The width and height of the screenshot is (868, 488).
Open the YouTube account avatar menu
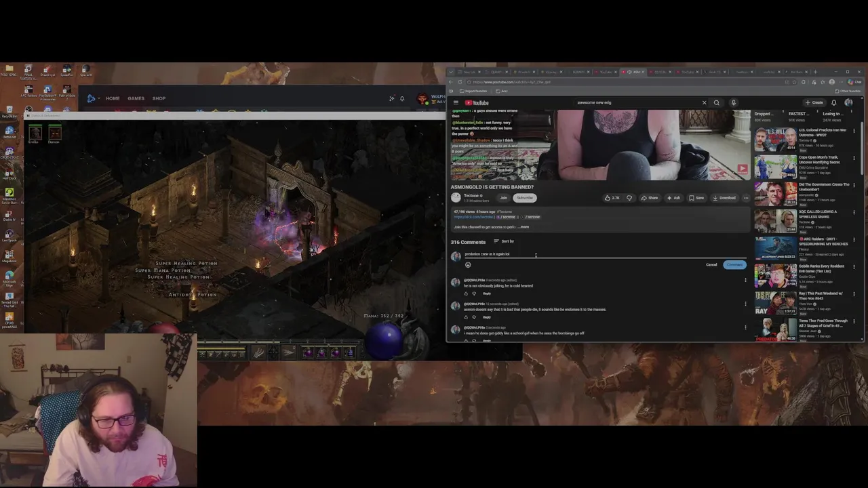(x=848, y=103)
